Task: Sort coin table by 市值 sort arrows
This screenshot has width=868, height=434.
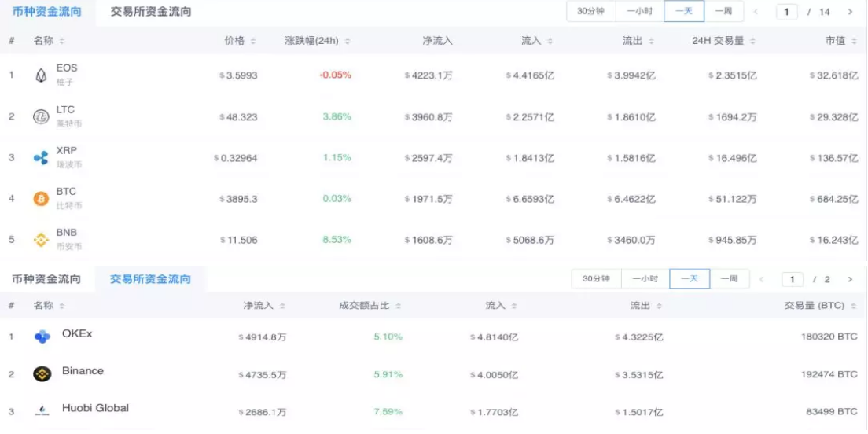Action: pyautogui.click(x=854, y=42)
